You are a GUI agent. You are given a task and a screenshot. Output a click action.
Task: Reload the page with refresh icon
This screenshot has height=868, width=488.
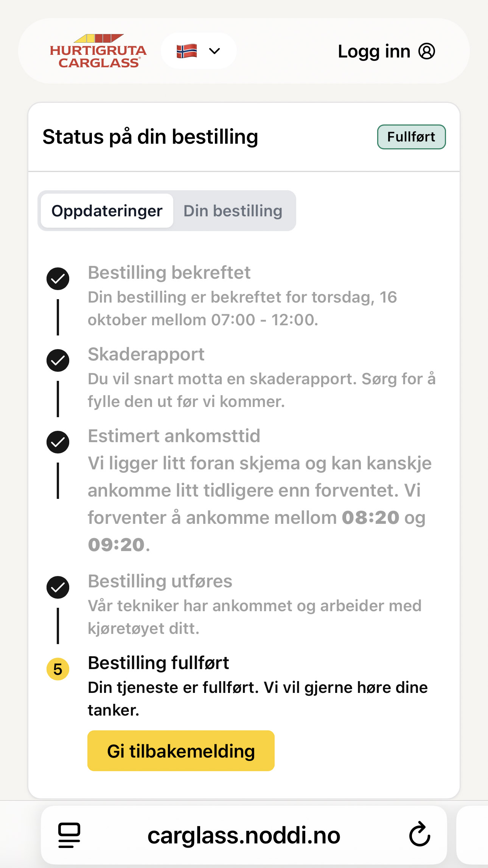[x=420, y=834]
